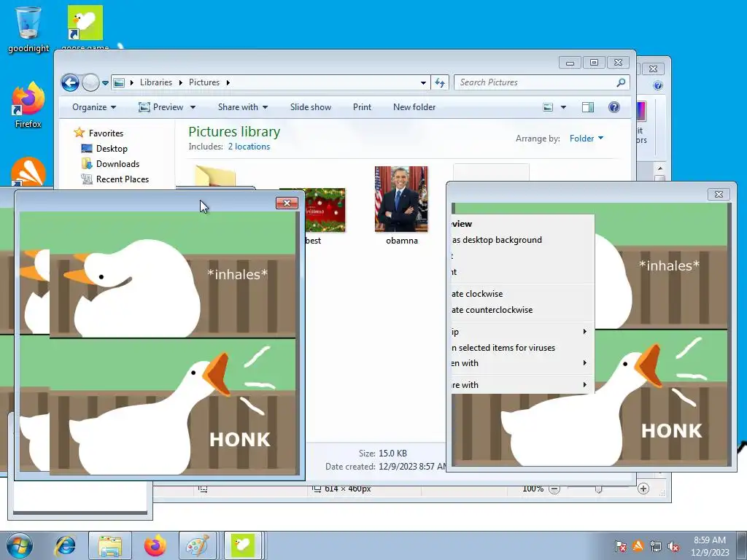
Task: Expand the view options dropdown arrow
Action: (563, 107)
